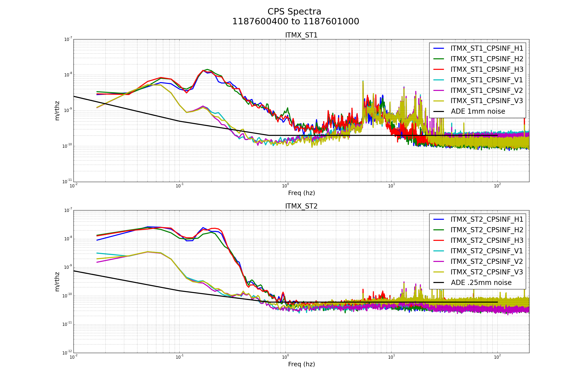Click the green swatch beside ITMX_ST2_CPSINF_H2

point(439,230)
